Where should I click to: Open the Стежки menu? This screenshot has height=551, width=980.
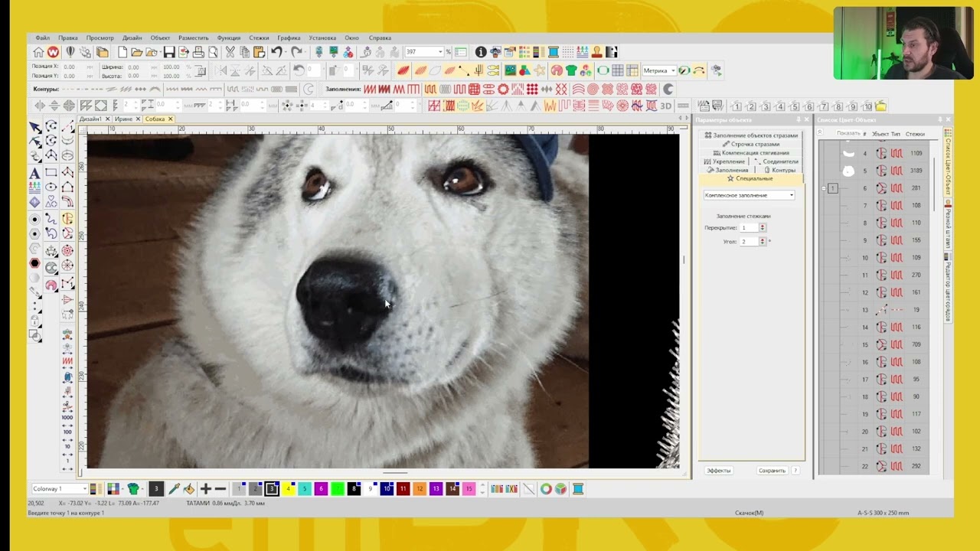(259, 37)
